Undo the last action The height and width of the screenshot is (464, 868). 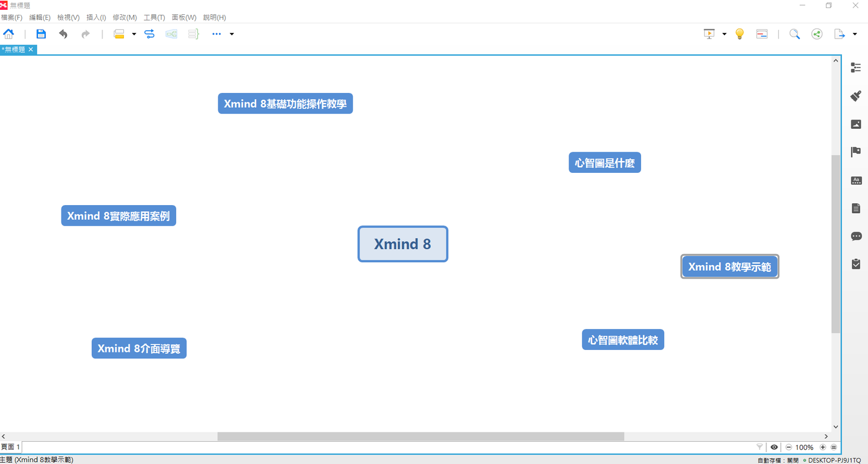(63, 34)
